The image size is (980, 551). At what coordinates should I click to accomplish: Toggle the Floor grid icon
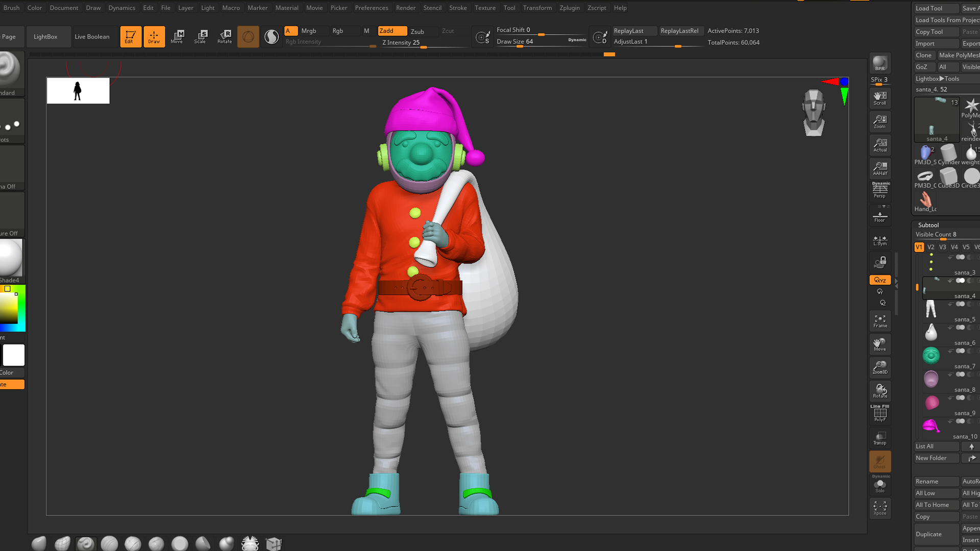879,216
